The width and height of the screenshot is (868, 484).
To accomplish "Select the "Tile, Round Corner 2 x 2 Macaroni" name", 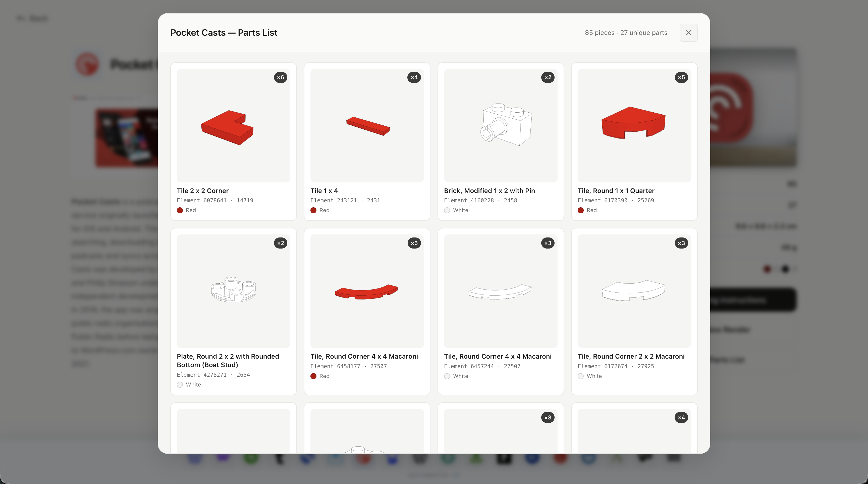I will [x=631, y=356].
